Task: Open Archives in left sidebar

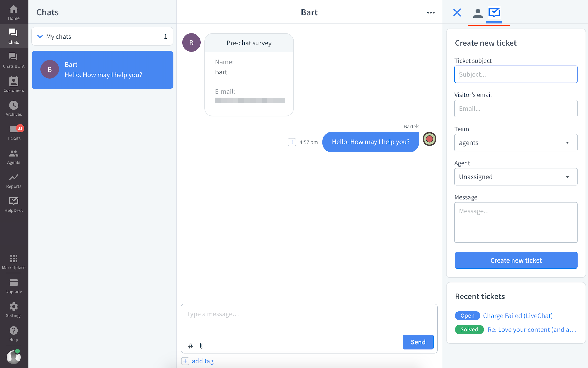Action: 14,108
